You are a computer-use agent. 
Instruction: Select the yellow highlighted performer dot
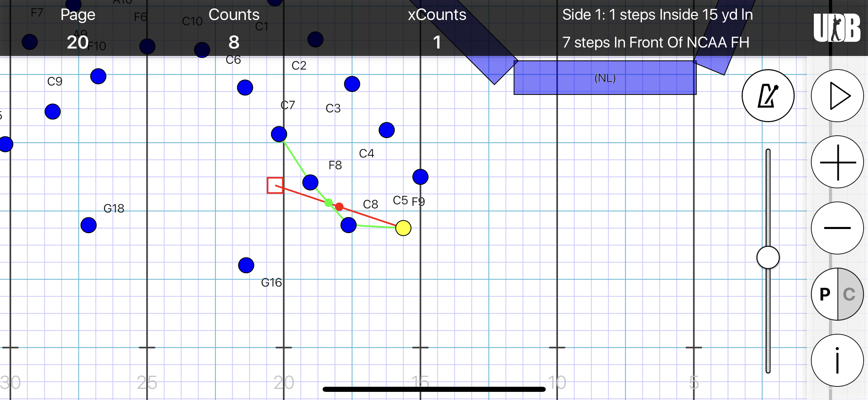pyautogui.click(x=403, y=228)
